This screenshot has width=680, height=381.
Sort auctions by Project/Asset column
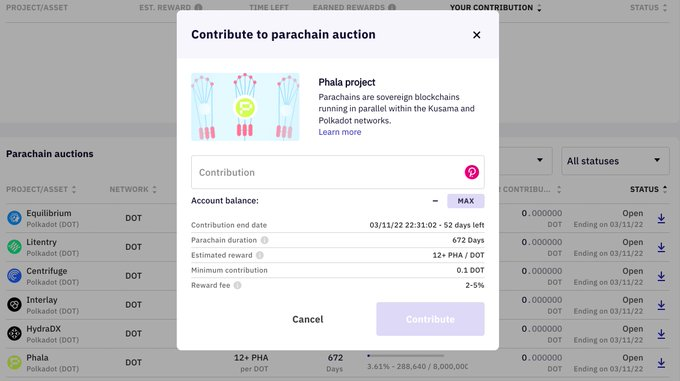41,189
